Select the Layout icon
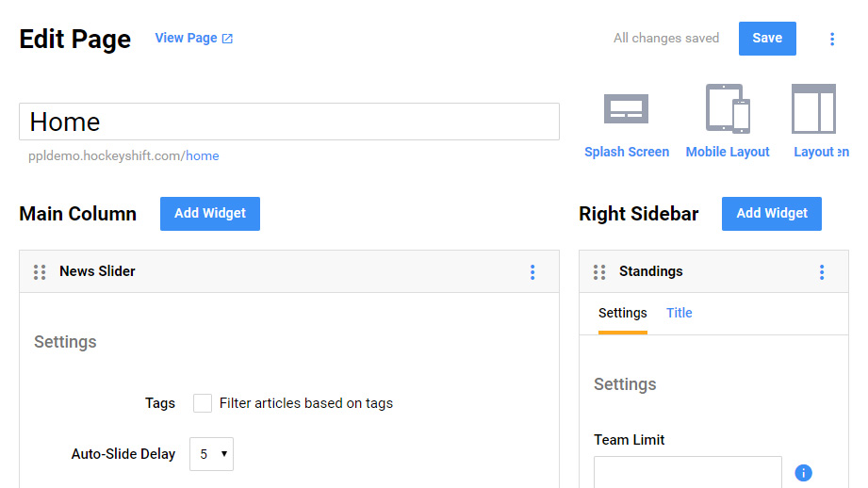 (x=813, y=109)
